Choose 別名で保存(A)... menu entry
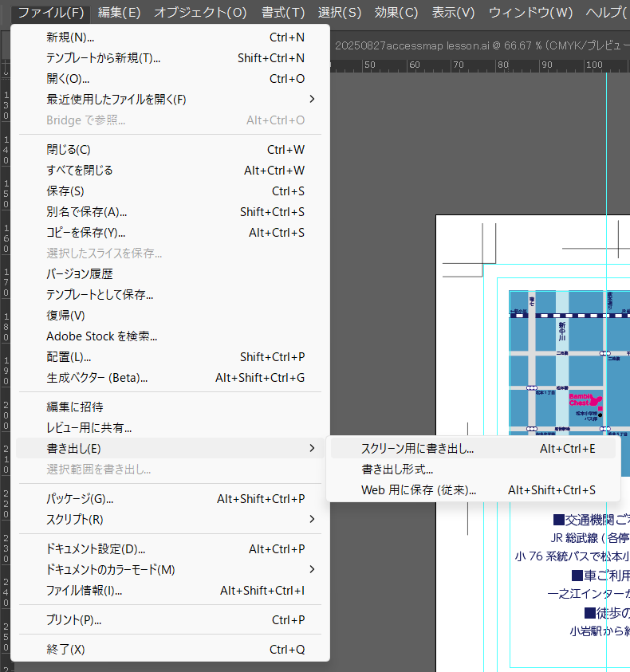Image resolution: width=630 pixels, height=672 pixels. (x=86, y=212)
